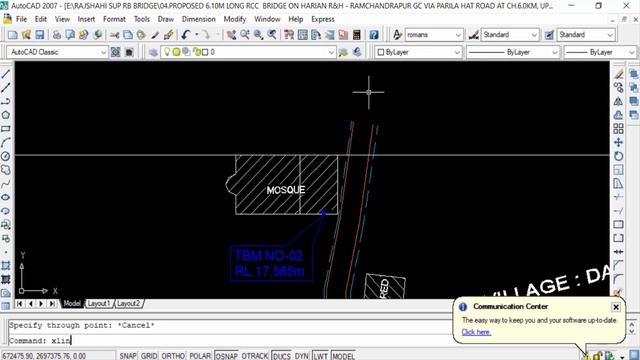The height and width of the screenshot is (360, 640).
Task: Select the Array modify tool
Action: pyautogui.click(x=618, y=129)
